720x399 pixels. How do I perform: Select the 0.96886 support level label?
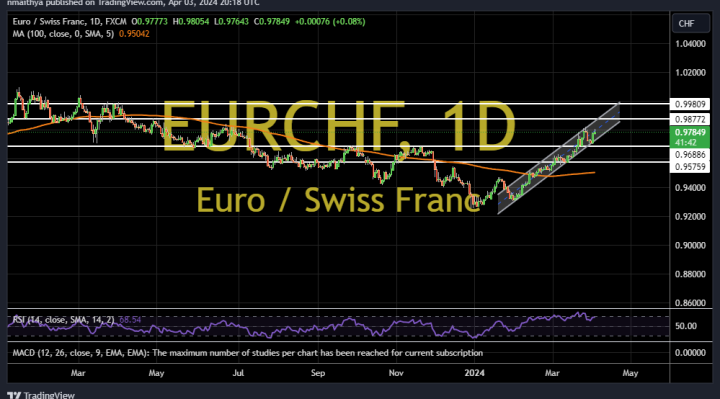click(690, 155)
